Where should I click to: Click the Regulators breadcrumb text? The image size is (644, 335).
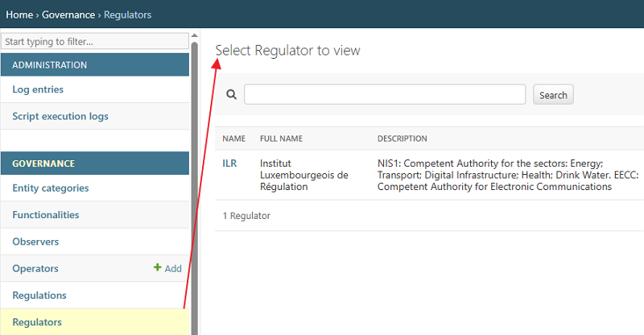(x=127, y=14)
